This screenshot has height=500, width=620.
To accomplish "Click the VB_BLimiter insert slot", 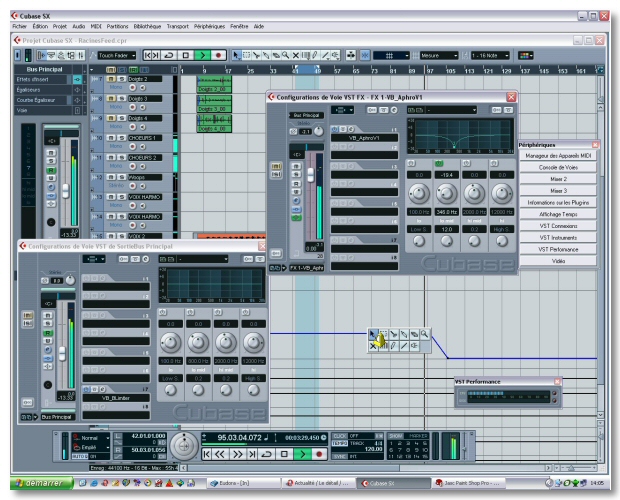I will (116, 398).
